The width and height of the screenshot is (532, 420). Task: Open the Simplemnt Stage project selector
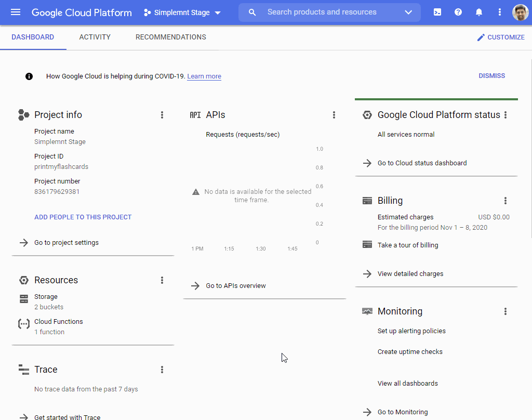(x=182, y=12)
